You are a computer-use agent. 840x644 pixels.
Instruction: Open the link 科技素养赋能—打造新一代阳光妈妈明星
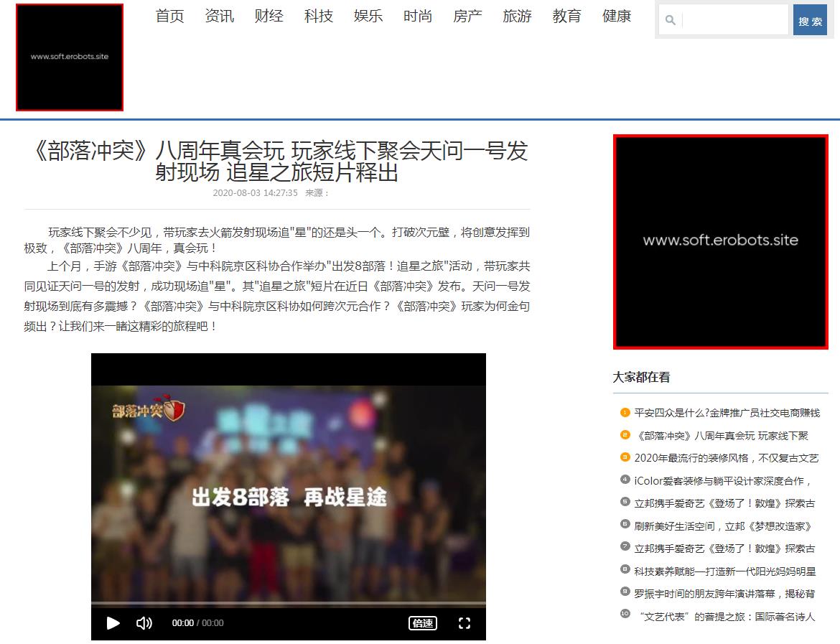(x=725, y=571)
